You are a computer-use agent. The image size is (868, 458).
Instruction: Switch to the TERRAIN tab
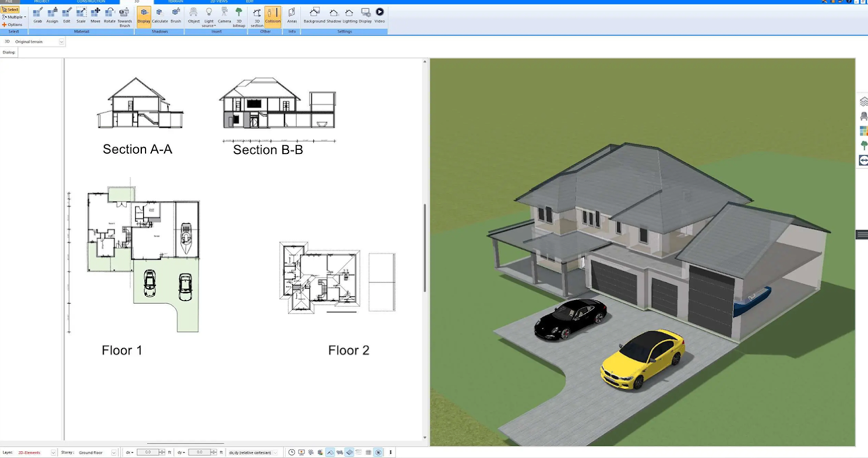[175, 2]
